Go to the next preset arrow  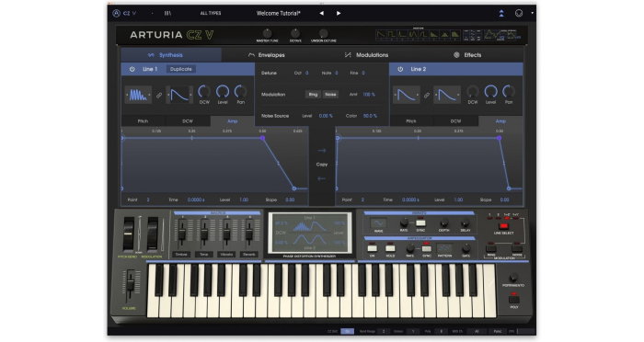[339, 13]
